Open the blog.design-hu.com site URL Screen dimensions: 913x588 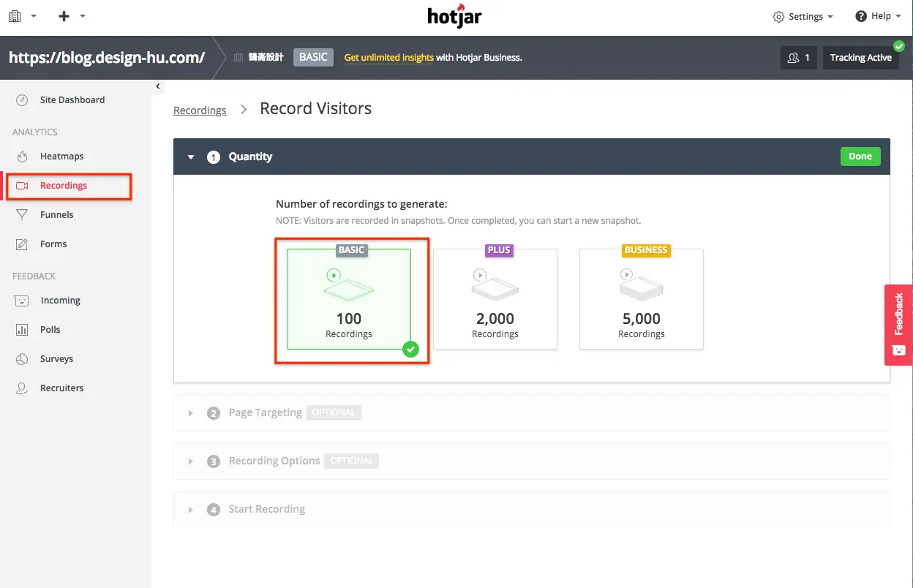[107, 57]
